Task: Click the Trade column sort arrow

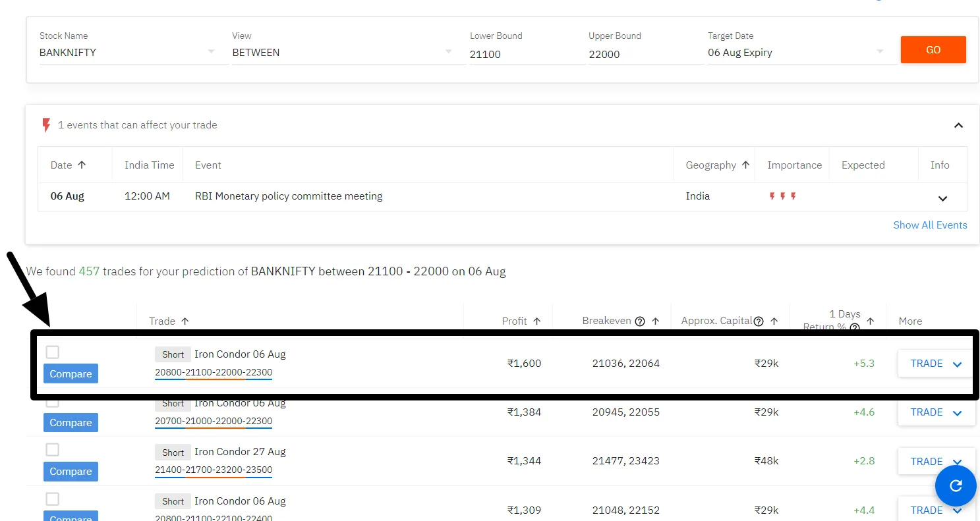Action: tap(185, 321)
